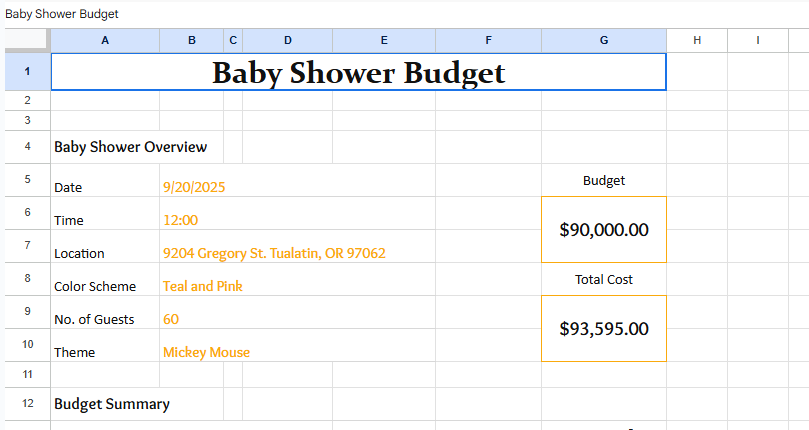Click the select-all corner box of the grid
Screen dimensions: 809x430
[26, 40]
